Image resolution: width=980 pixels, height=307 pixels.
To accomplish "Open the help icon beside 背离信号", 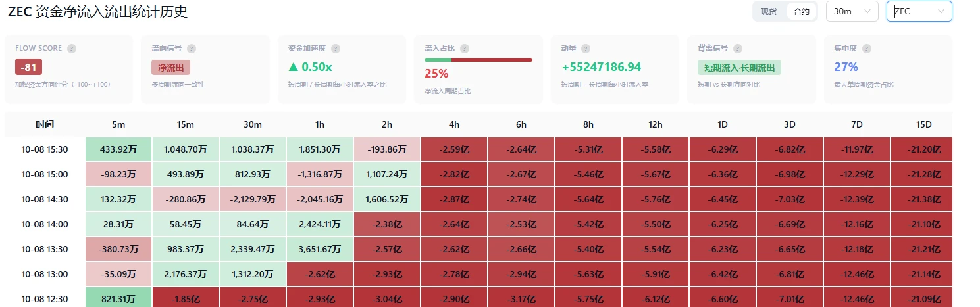I will pos(737,49).
